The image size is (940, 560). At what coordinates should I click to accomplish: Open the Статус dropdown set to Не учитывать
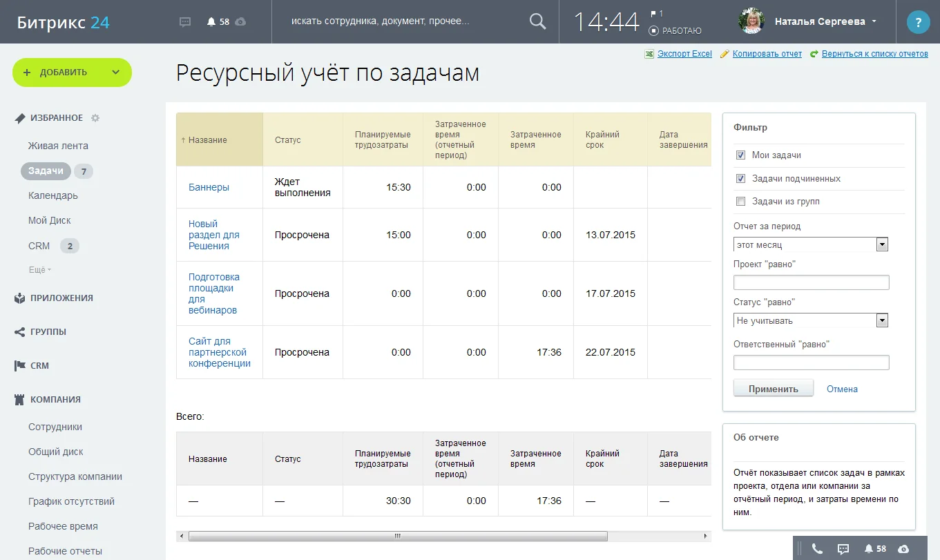(883, 320)
